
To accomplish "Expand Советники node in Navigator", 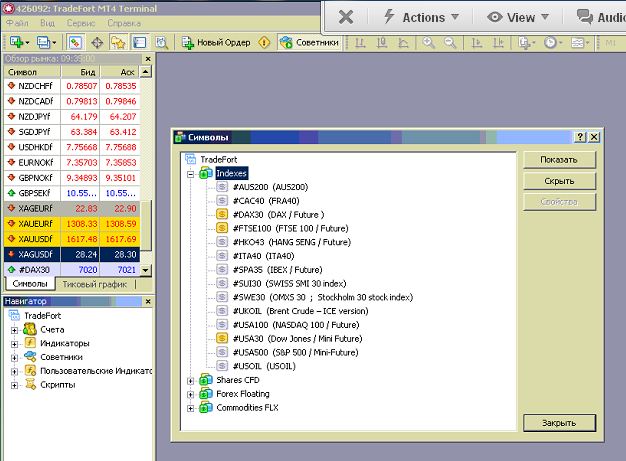I will 14,358.
